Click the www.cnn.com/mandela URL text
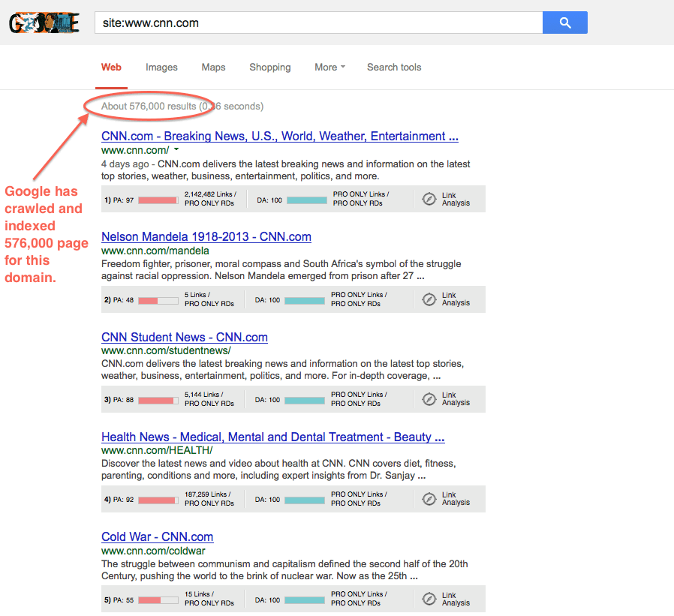The image size is (674, 616). 155,251
